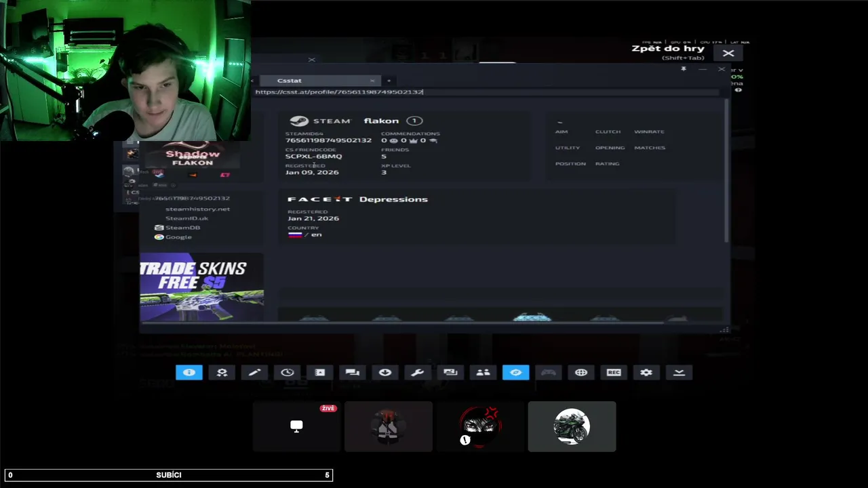Select the Csstat browser tab

[319, 81]
